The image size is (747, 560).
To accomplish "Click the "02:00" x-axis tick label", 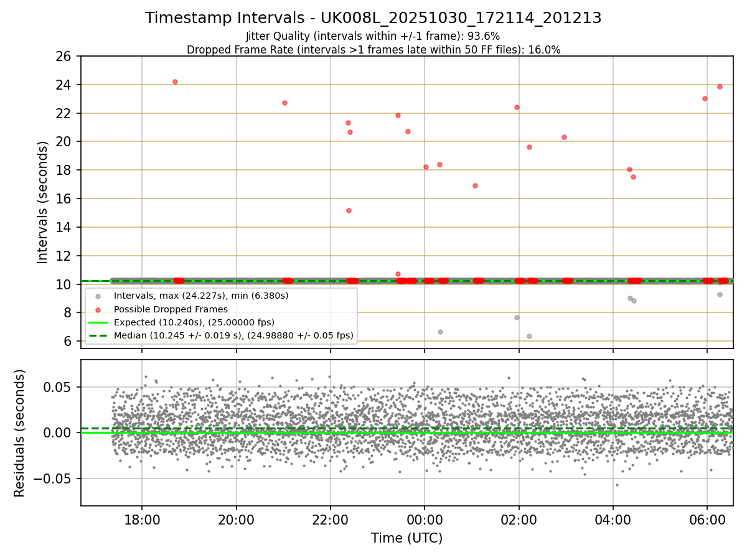I will pyautogui.click(x=519, y=520).
